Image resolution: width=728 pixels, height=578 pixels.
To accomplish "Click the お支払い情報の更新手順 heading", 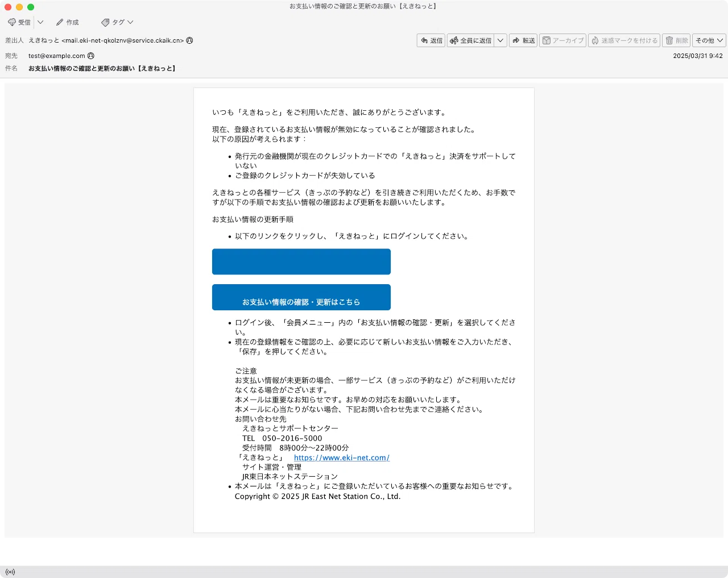I will 253,219.
